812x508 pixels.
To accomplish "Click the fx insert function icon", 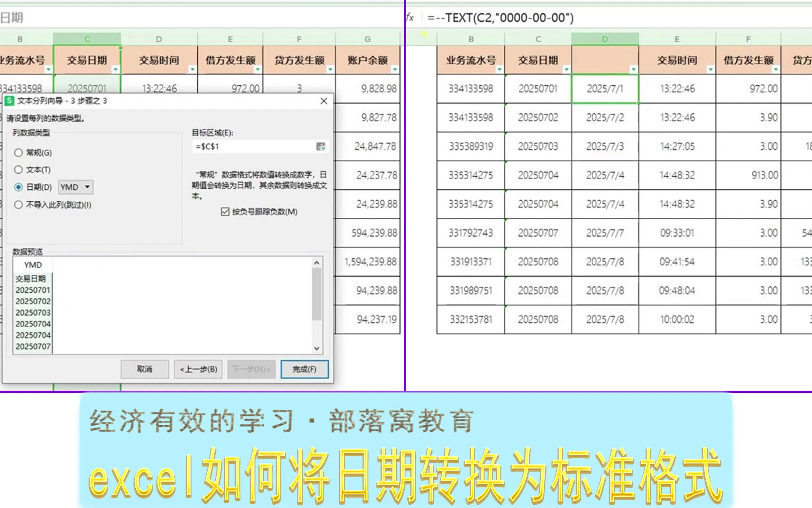I will [410, 17].
